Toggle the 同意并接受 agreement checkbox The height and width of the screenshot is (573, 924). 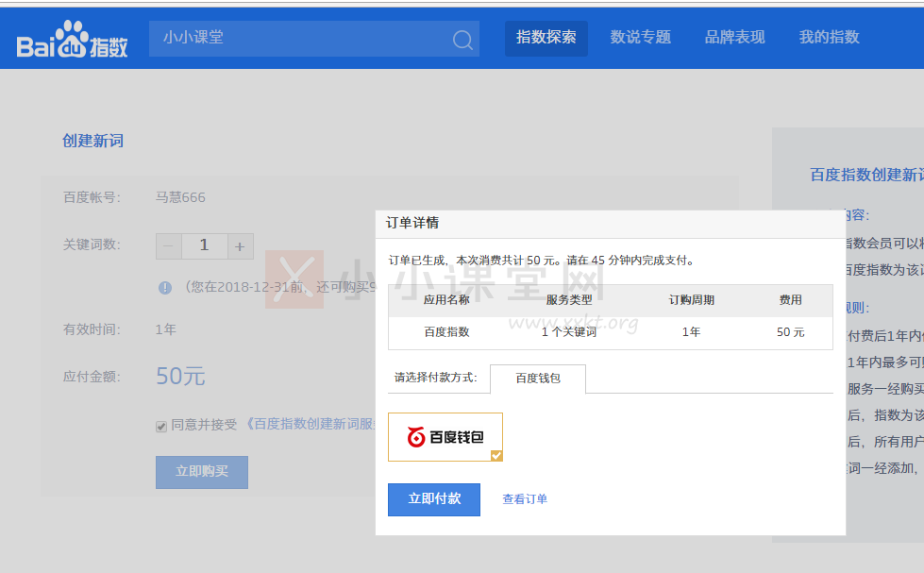click(x=161, y=427)
